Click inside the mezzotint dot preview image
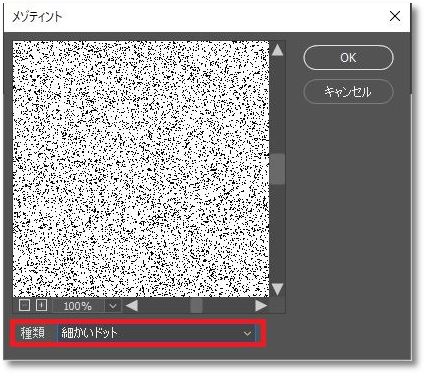427x376 pixels. [x=141, y=169]
